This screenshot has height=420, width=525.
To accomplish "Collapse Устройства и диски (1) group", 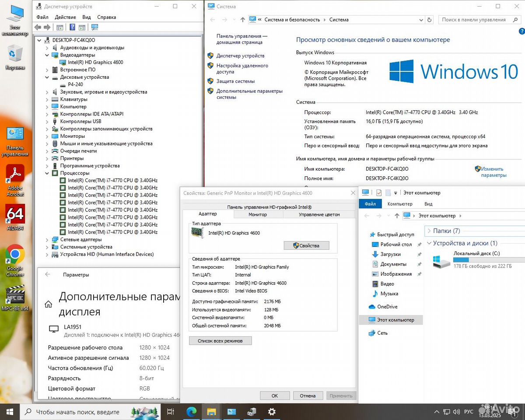I will (x=429, y=243).
